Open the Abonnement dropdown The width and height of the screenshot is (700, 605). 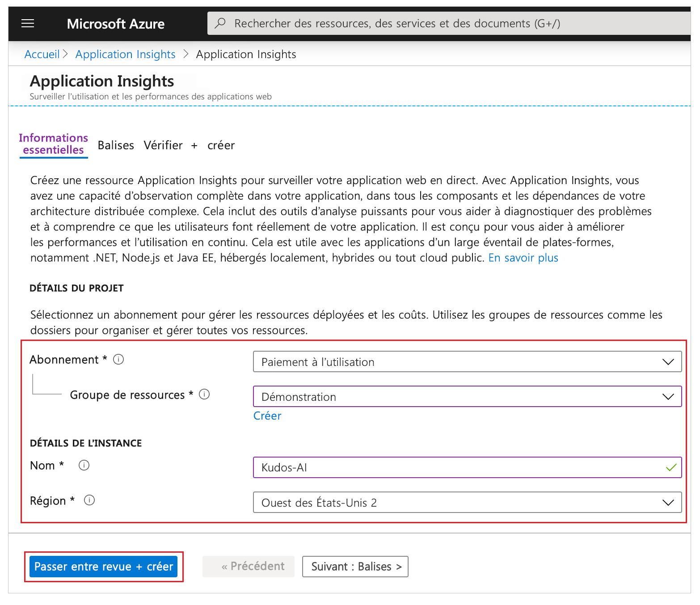pos(467,361)
